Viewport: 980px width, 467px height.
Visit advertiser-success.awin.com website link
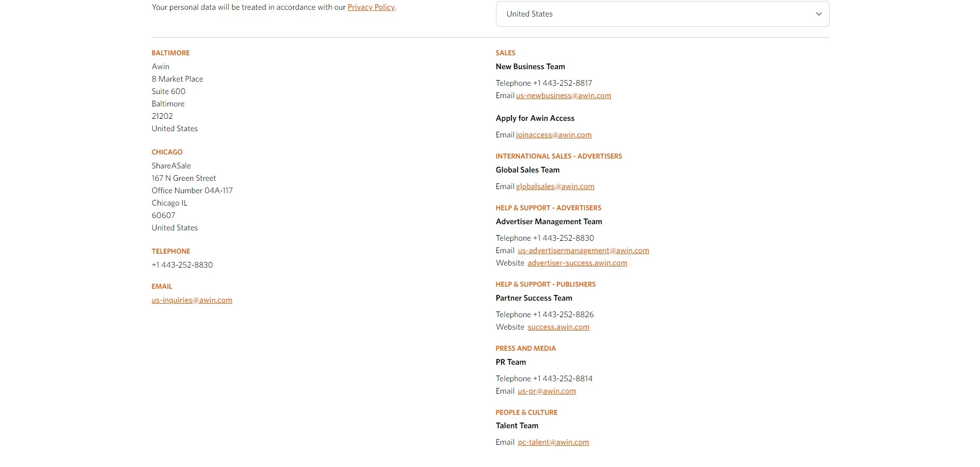coord(577,263)
